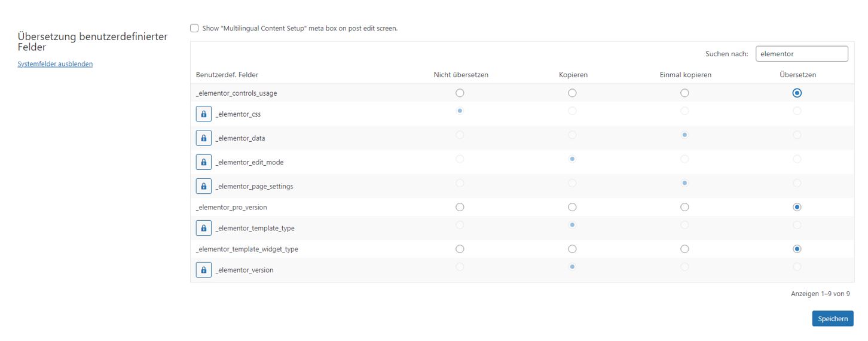Click the lock icon next to _elementor_version
Screen dimensions: 868x341
coord(204,270)
